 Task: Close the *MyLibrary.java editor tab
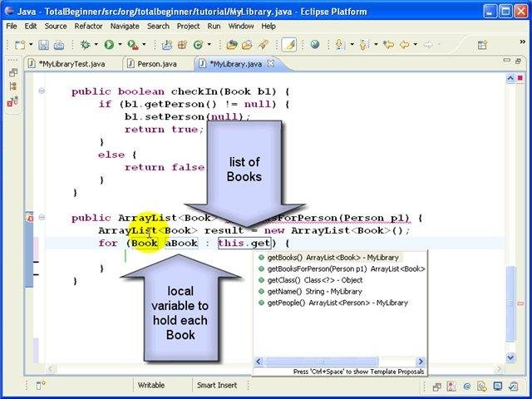point(271,63)
